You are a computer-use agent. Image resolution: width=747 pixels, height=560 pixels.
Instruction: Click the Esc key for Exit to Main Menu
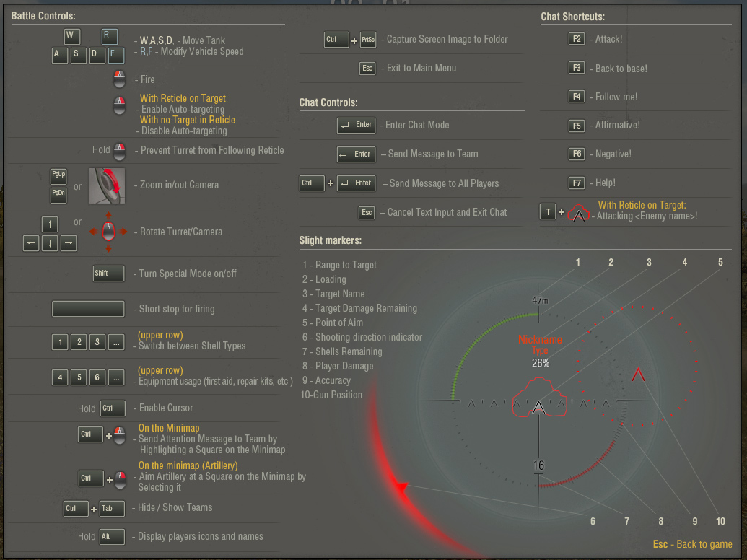point(367,68)
